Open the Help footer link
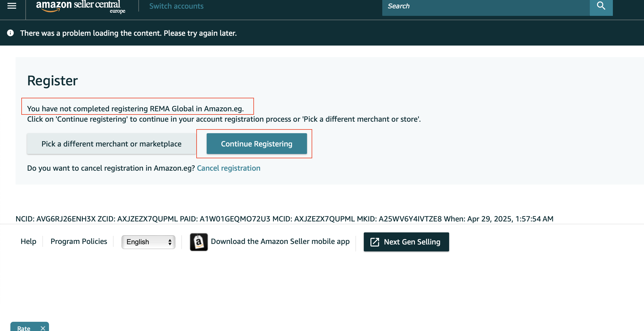This screenshot has width=644, height=331. pos(28,241)
